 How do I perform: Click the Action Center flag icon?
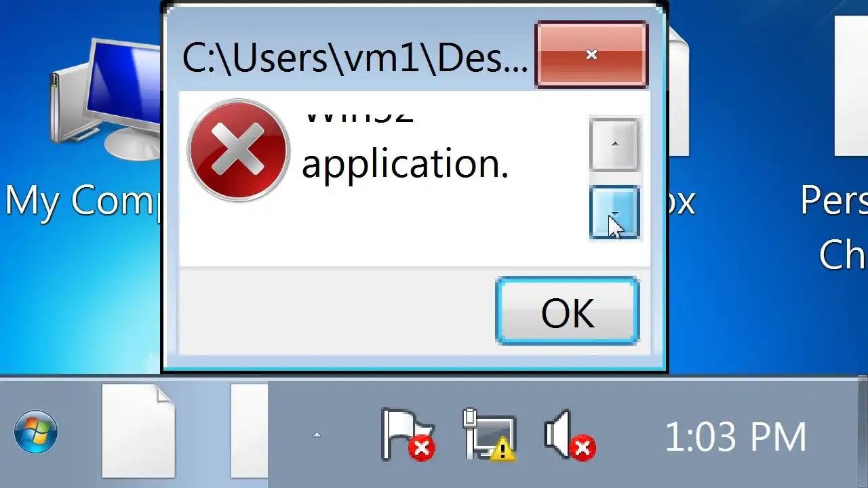click(407, 434)
